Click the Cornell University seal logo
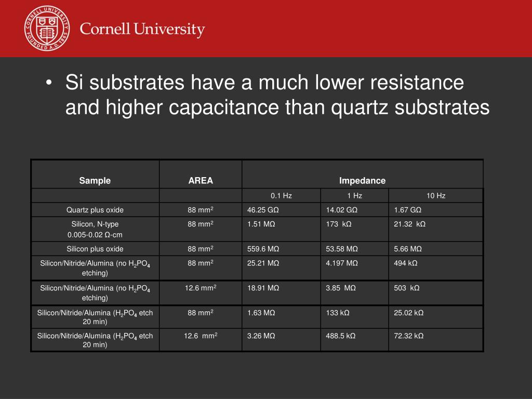The image size is (532, 399). (47, 28)
